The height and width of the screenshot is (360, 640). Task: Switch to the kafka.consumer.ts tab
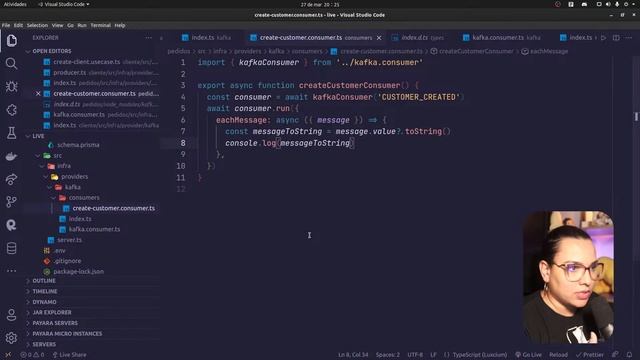click(502, 38)
